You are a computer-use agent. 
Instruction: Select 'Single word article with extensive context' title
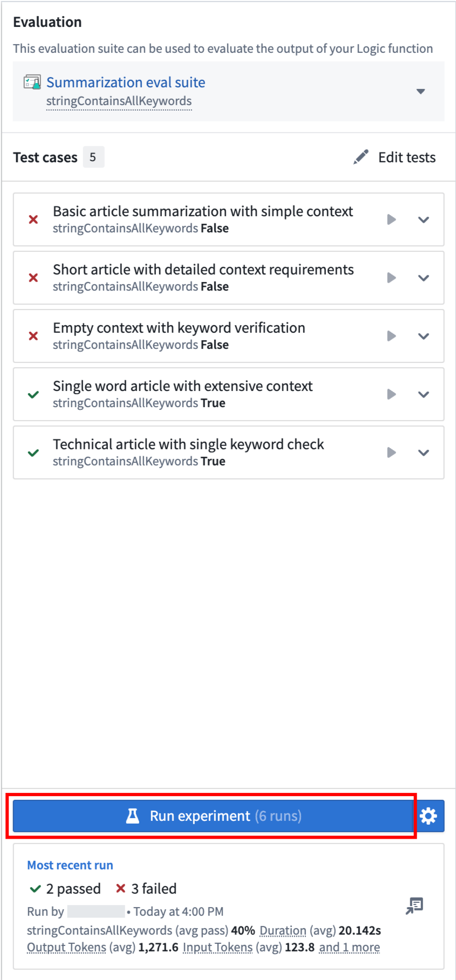tap(183, 386)
